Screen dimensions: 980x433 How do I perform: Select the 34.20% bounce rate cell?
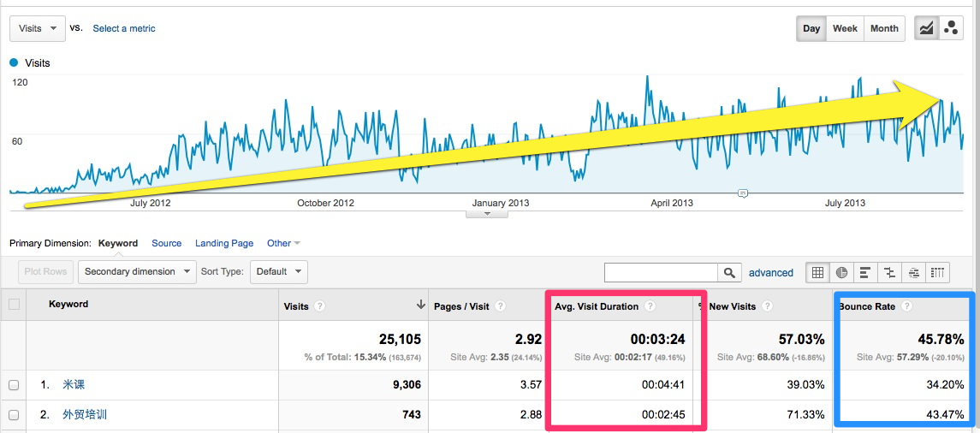tap(946, 385)
